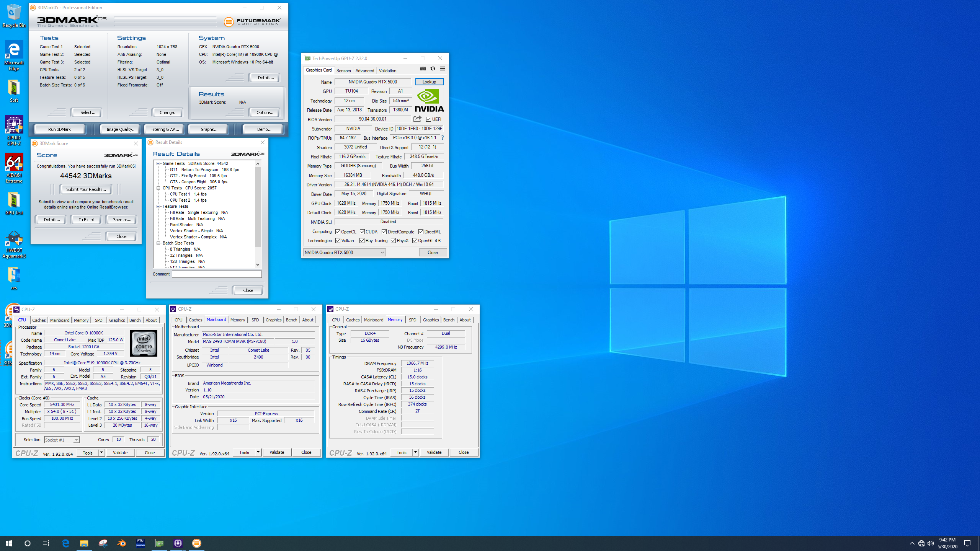Toggle the DirectCompute checkbox in GPU-Z

pyautogui.click(x=384, y=232)
